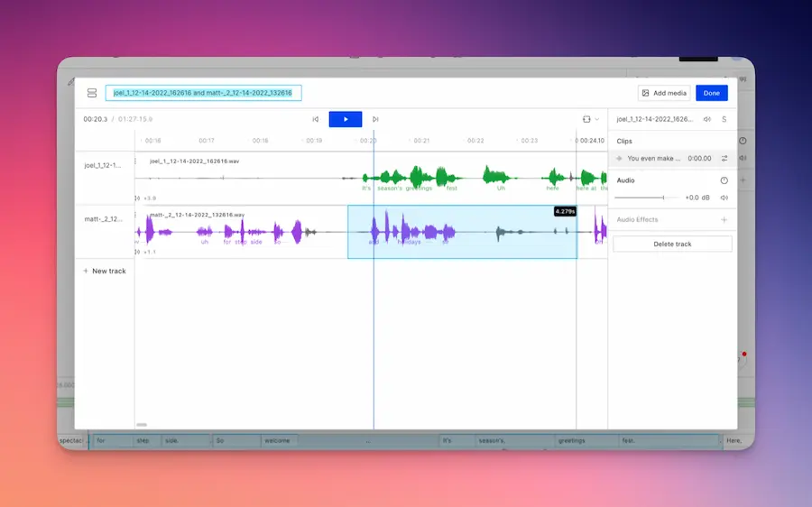Click 'greetings' in background transcript strip
Screen dimensions: 812x507
(x=571, y=441)
